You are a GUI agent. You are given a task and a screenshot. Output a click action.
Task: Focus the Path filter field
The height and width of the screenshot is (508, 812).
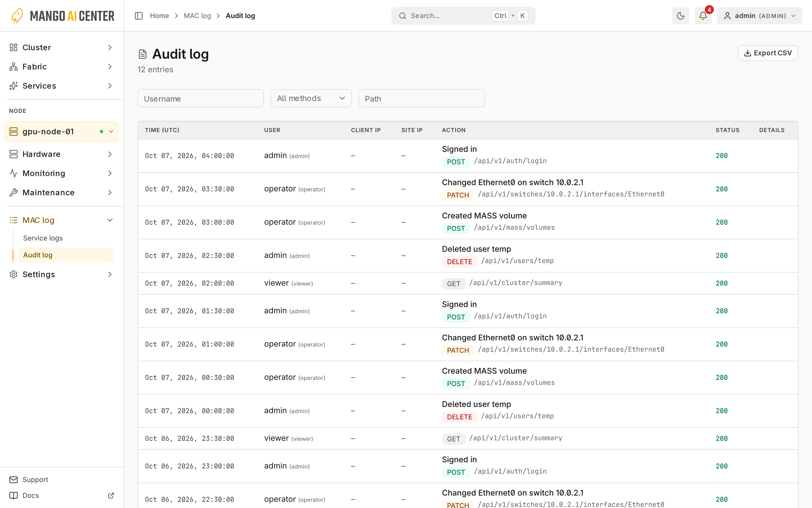tap(421, 98)
